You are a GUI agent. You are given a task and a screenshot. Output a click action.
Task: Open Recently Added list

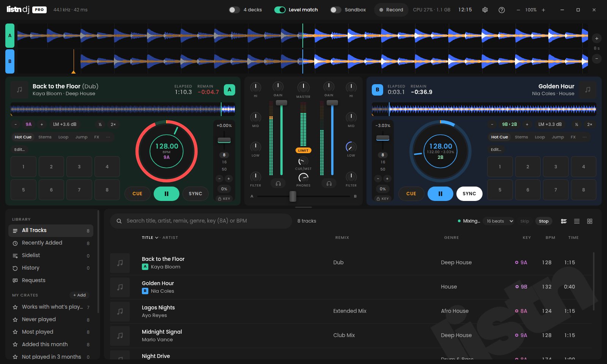[51, 243]
